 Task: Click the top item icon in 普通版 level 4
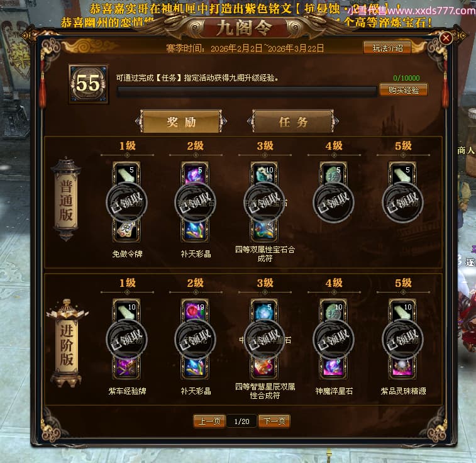point(333,174)
